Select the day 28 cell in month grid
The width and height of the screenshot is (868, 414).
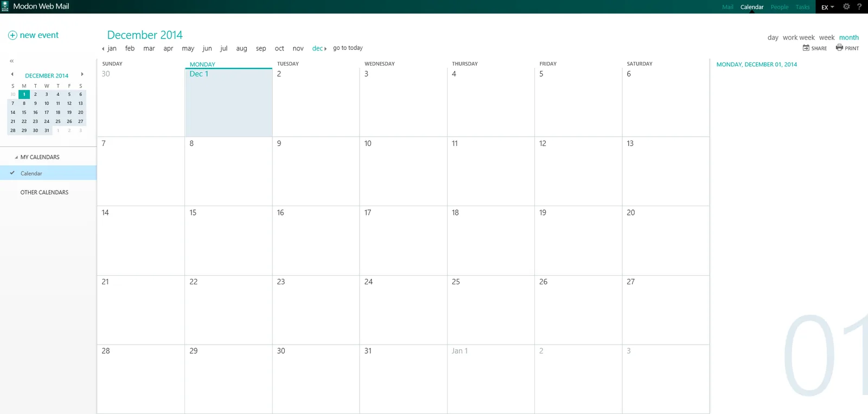(141, 379)
